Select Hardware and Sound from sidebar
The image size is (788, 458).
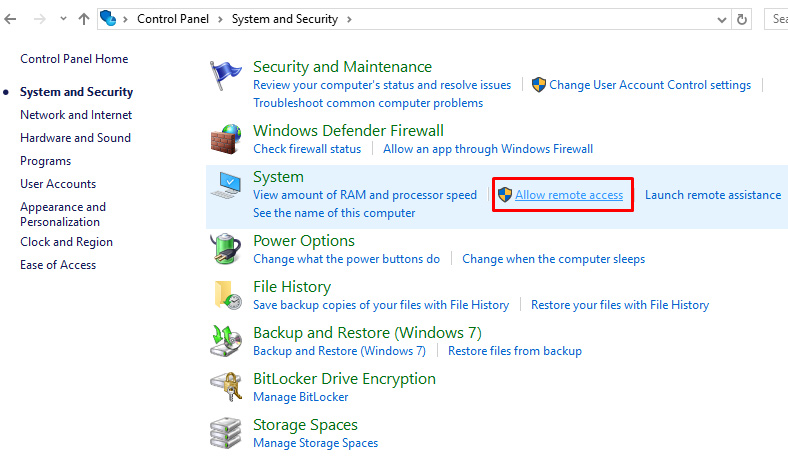click(x=75, y=138)
